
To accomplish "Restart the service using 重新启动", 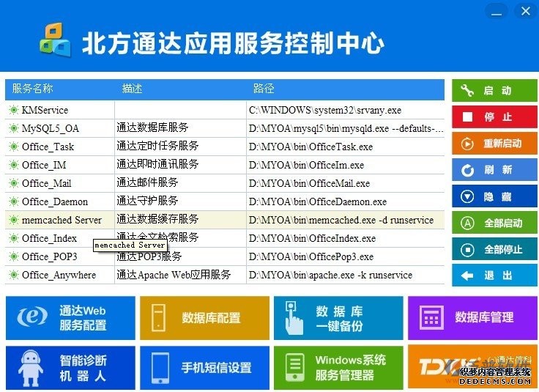I will point(494,144).
